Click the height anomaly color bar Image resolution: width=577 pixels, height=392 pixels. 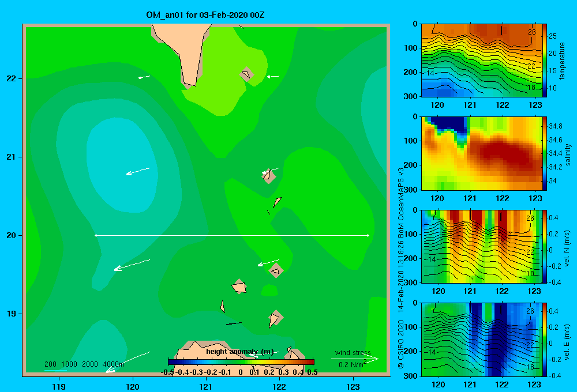coord(241,362)
